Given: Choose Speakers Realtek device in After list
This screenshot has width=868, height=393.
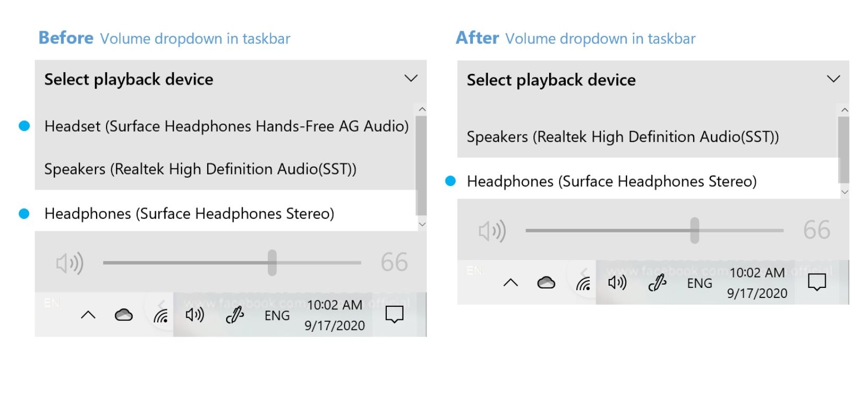Looking at the screenshot, I should coord(623,136).
